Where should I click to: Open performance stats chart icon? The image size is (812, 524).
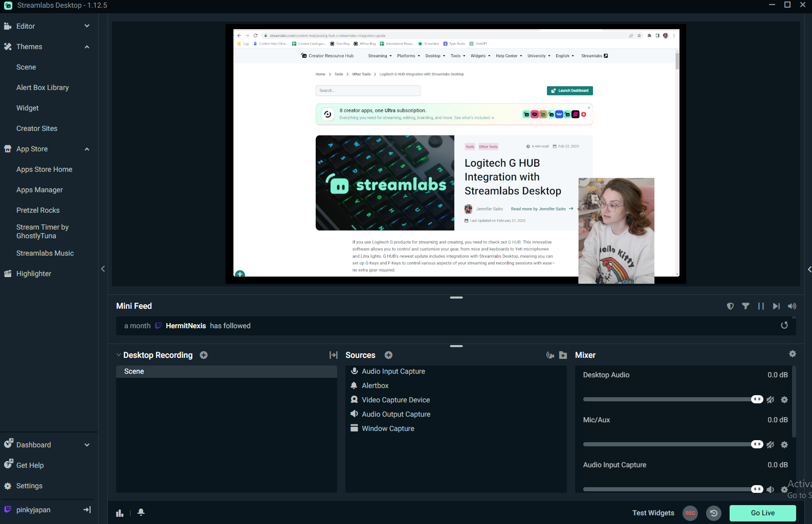coord(120,513)
